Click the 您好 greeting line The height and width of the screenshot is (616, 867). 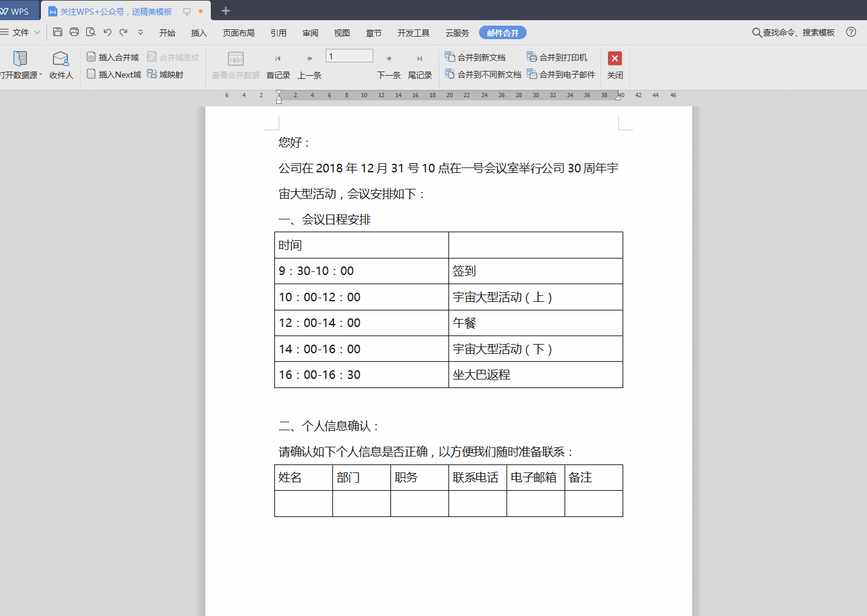(294, 142)
